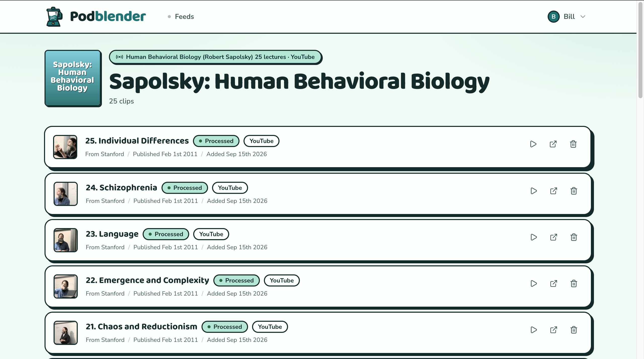Screen dimensions: 644x359
Task: Open the 23. Language title
Action: coord(112,234)
